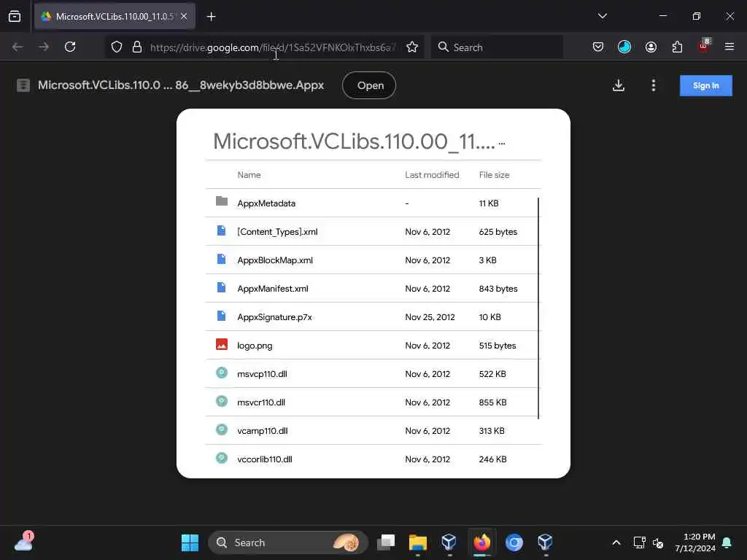
Task: Click the vcamp110.dll disc icon
Action: click(x=222, y=429)
